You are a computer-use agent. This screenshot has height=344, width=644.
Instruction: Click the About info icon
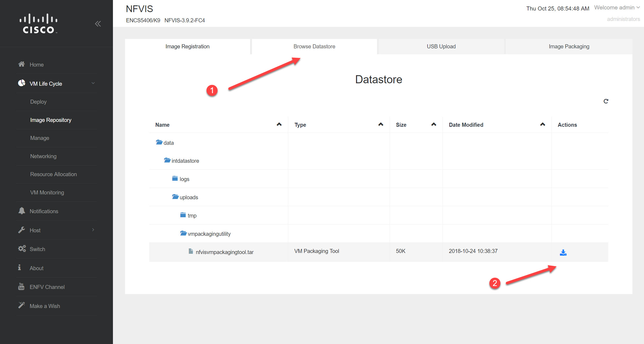[x=20, y=268]
